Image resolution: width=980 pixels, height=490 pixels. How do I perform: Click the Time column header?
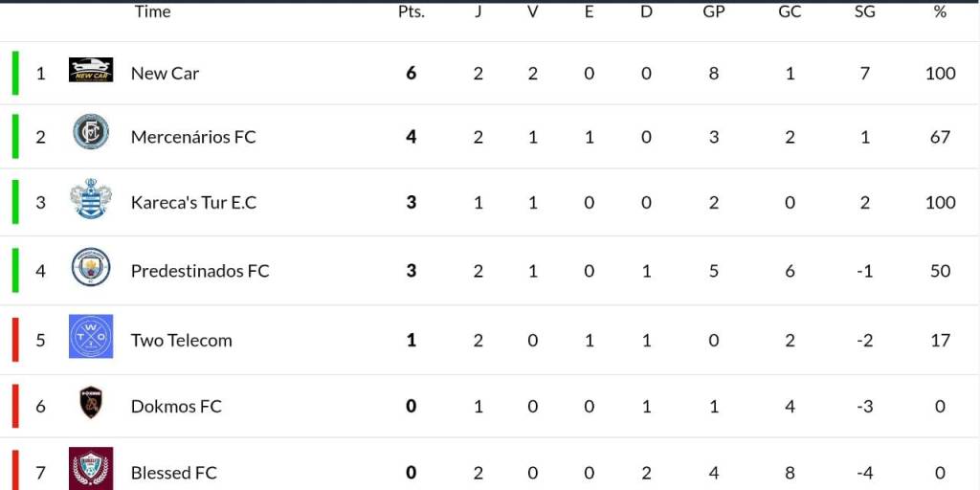[152, 11]
